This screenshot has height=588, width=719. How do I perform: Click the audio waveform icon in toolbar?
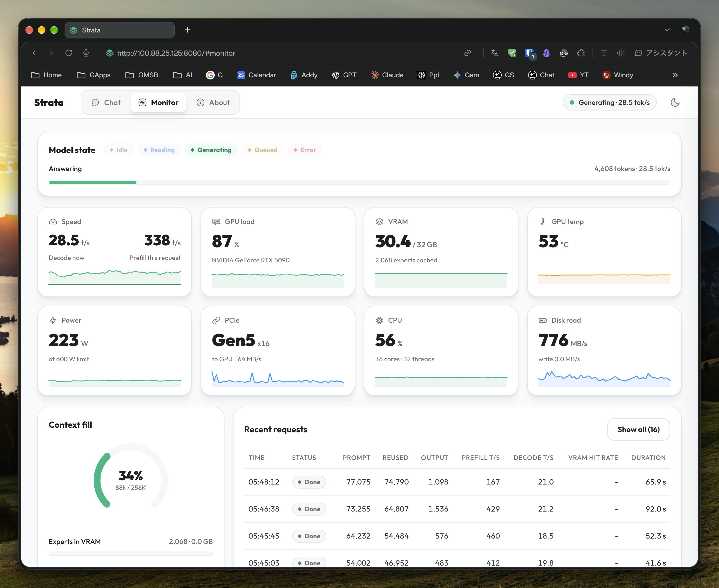(x=621, y=53)
